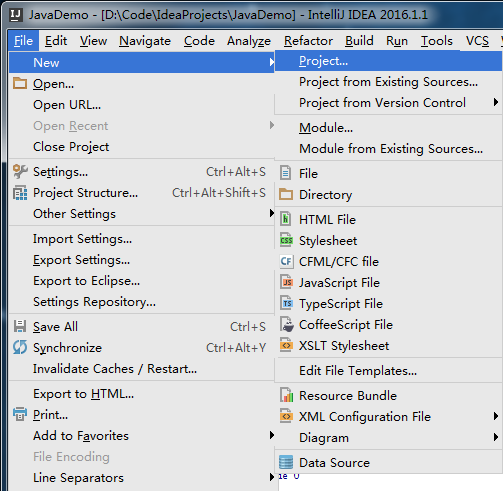Viewport: 503px width, 491px height.
Task: Click the Data Source database icon
Action: [x=286, y=462]
